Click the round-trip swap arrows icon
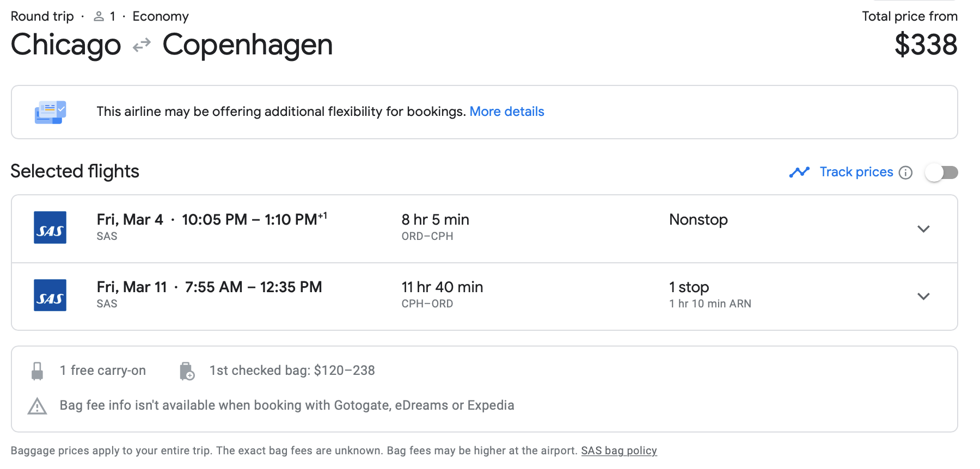The image size is (980, 469). click(x=142, y=45)
